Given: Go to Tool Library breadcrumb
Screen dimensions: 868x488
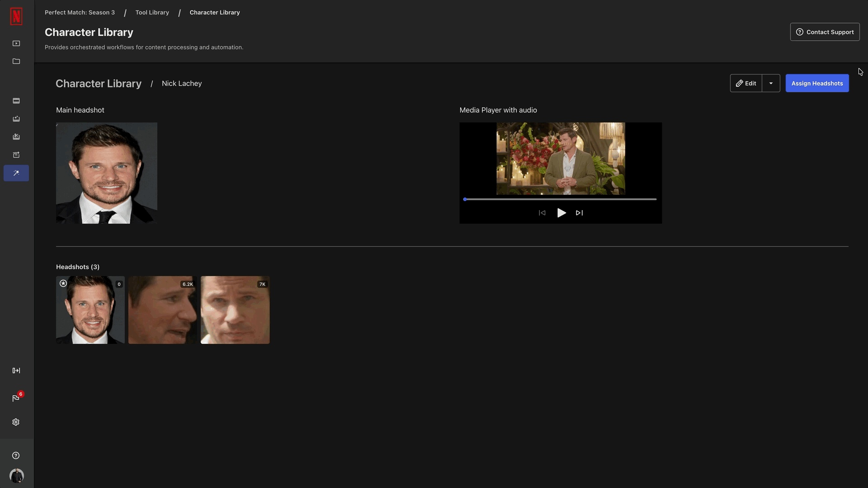Looking at the screenshot, I should (x=152, y=13).
